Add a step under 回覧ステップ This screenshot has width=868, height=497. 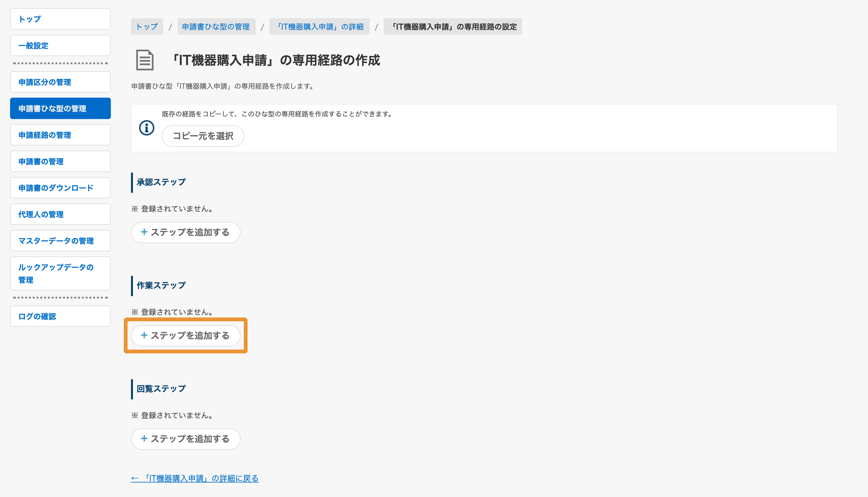(186, 439)
